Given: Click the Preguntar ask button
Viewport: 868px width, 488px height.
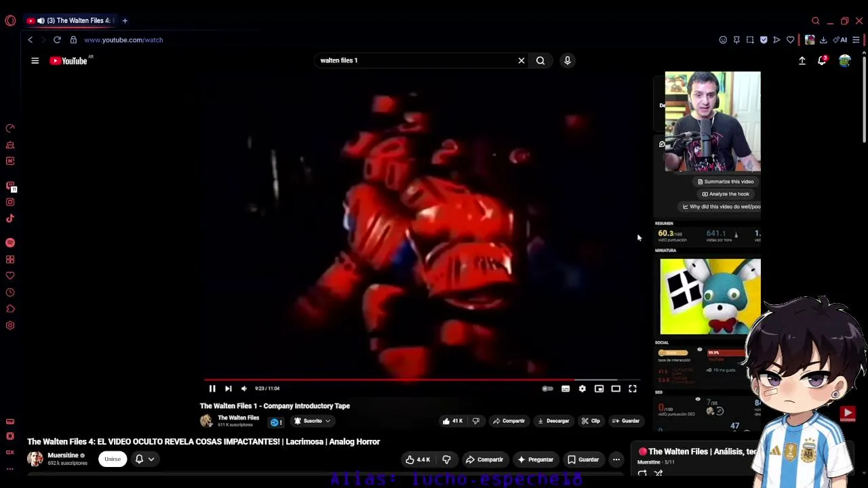Looking at the screenshot, I should point(535,460).
